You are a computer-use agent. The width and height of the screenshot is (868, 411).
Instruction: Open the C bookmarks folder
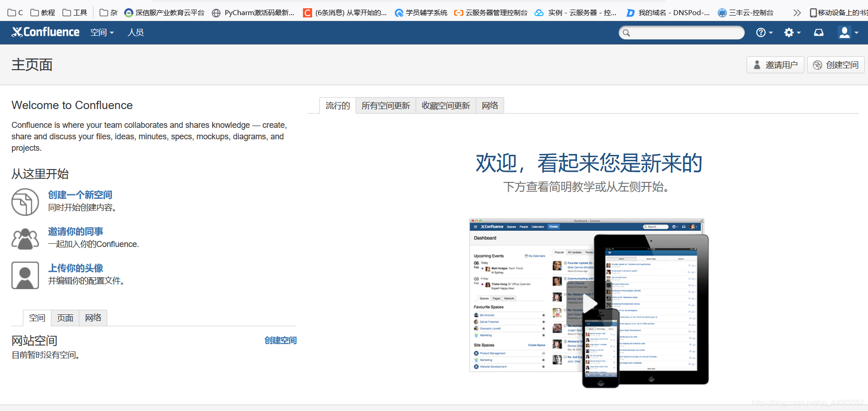(15, 13)
